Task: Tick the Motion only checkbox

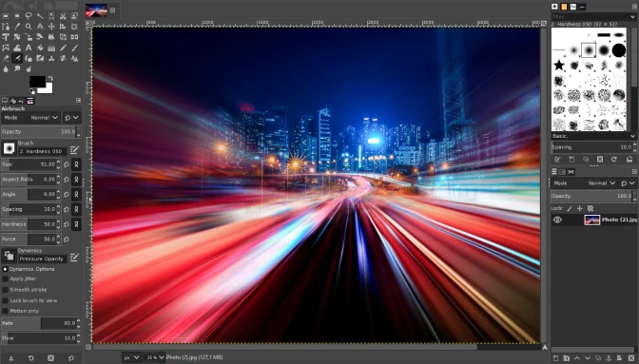Action: [6, 311]
